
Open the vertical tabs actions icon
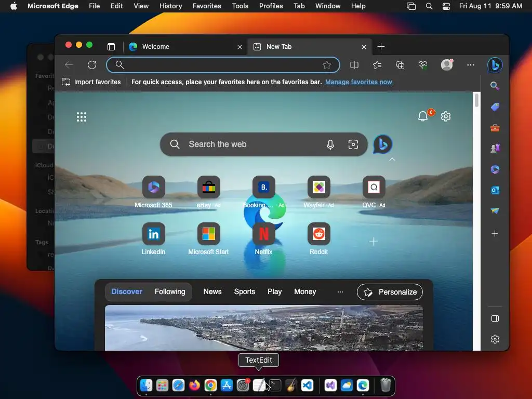[x=111, y=47]
